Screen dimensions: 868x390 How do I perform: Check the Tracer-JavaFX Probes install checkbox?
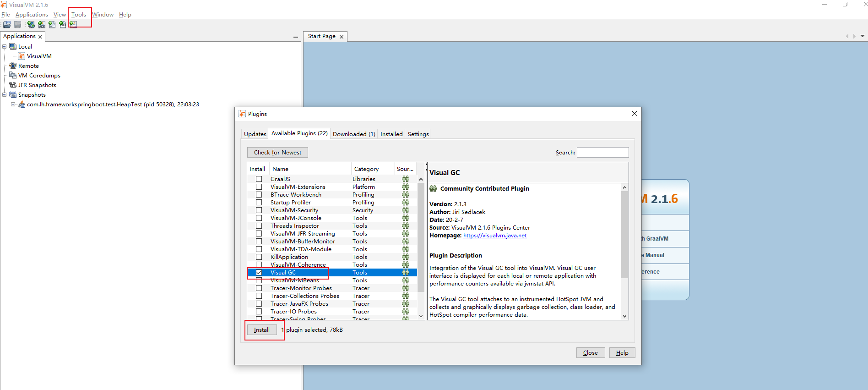[259, 304]
